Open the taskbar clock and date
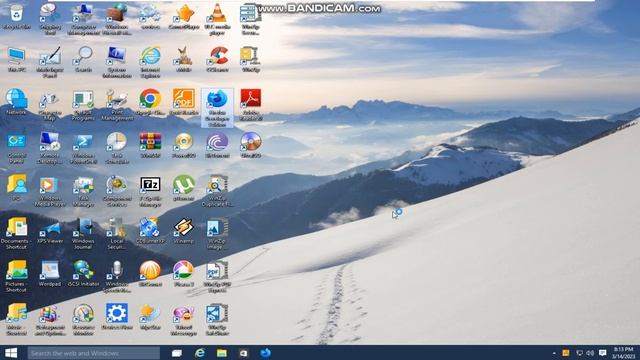Viewport: 640px width, 360px height. [x=624, y=353]
